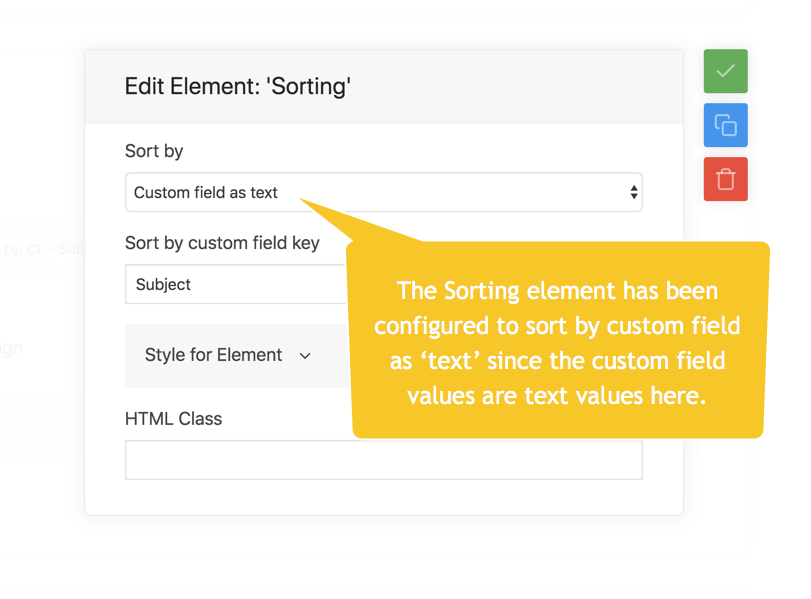Click the green checkmark confirm button
Viewport: 811px width, 599px height.
click(725, 71)
